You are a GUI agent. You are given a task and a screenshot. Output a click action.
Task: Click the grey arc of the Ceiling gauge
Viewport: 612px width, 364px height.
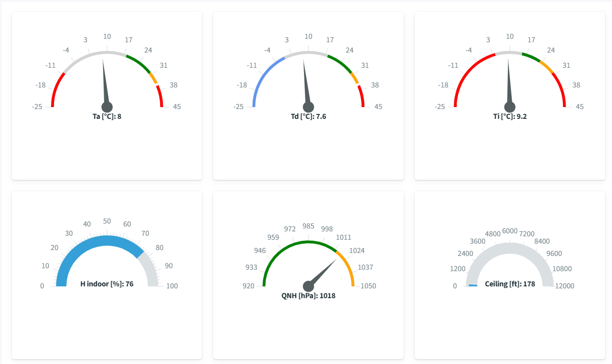[x=510, y=247]
